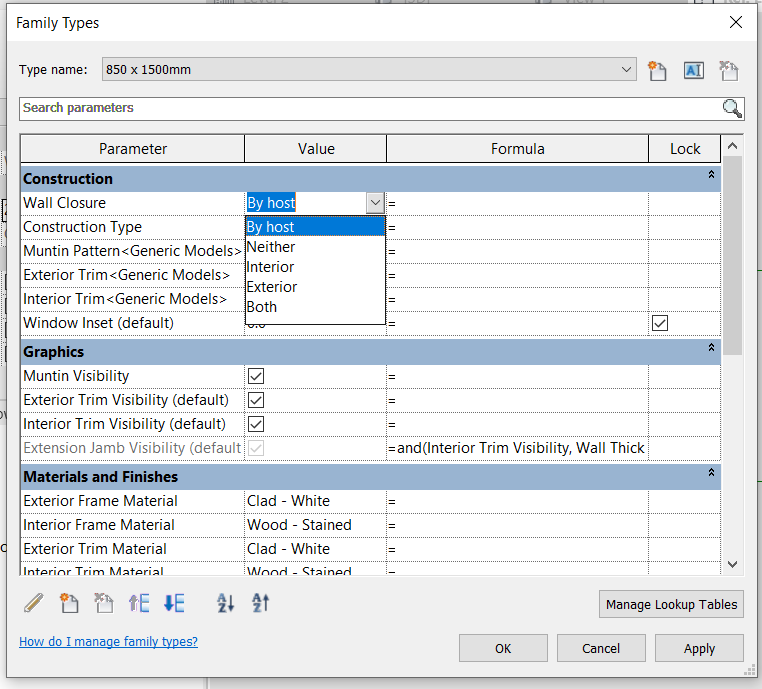
Task: Select Exterior in the Wall Closure list
Action: tap(315, 287)
